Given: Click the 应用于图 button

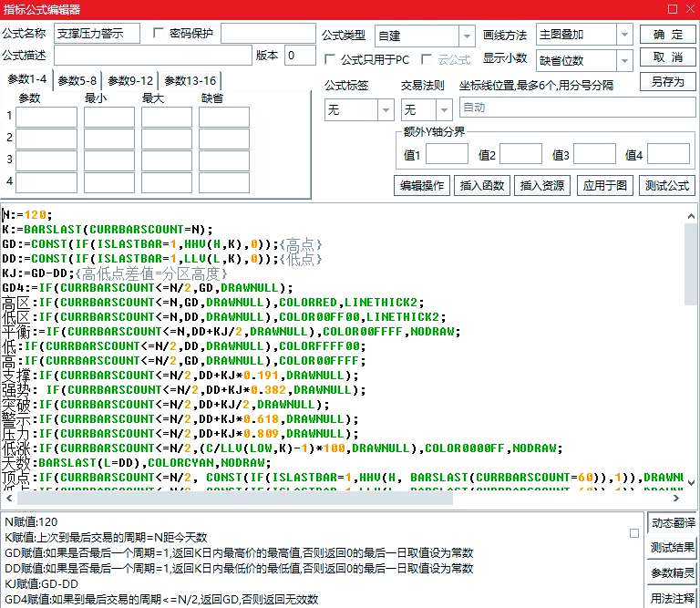Looking at the screenshot, I should (x=605, y=185).
